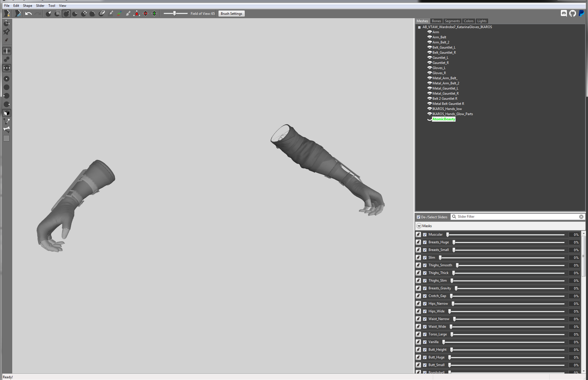
Task: Click the grid icon in left sidebar
Action: [6, 138]
